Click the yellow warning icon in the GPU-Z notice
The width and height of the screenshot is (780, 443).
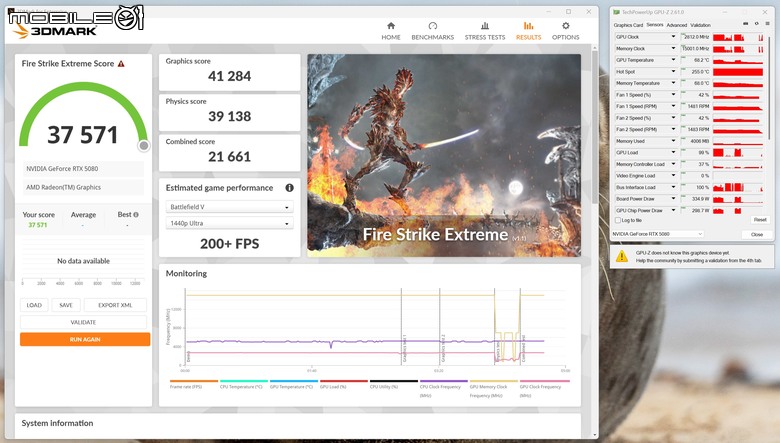click(x=621, y=257)
